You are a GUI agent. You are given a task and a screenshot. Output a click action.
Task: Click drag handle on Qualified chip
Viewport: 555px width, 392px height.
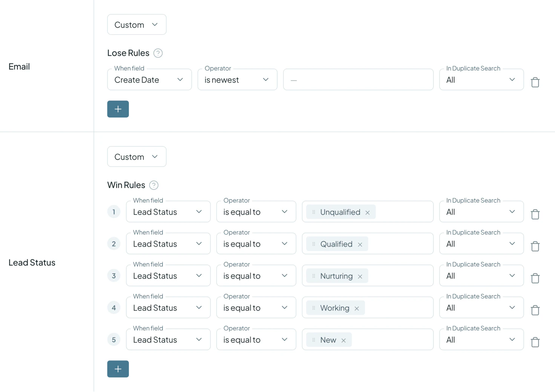coord(314,244)
